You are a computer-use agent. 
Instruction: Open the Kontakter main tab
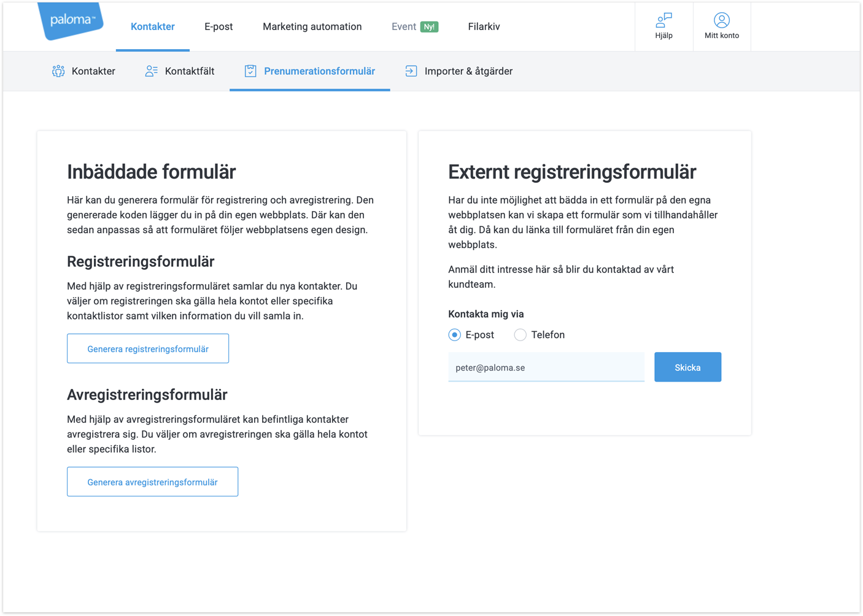pos(153,27)
